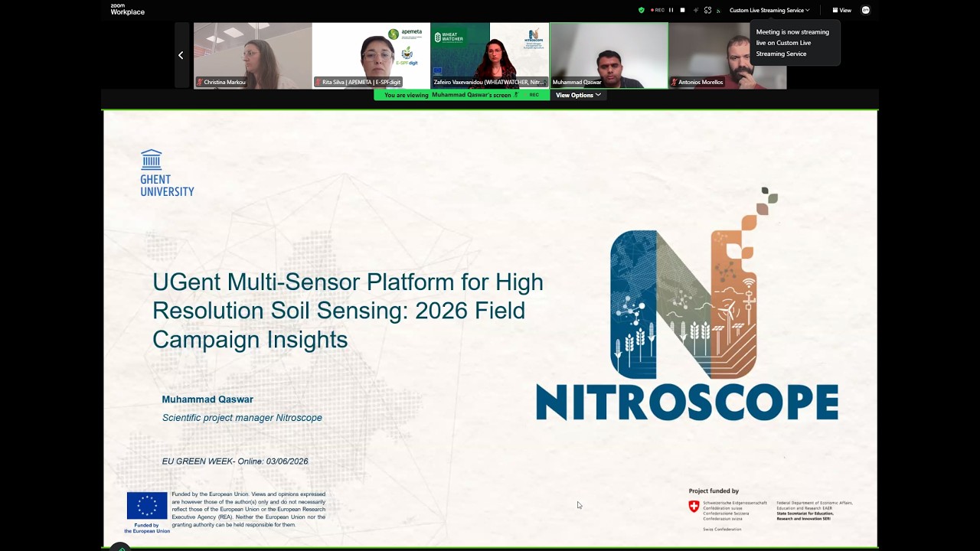Click the Ghent University logo on slide

click(167, 173)
